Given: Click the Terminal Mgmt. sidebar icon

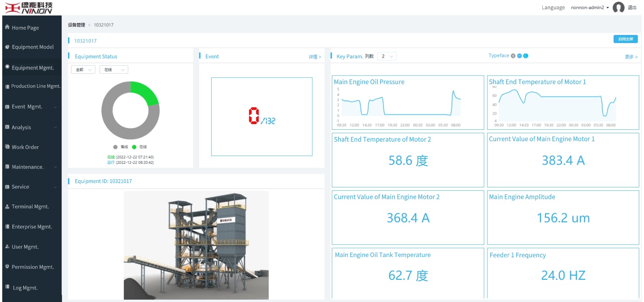Looking at the screenshot, I should pos(7,207).
